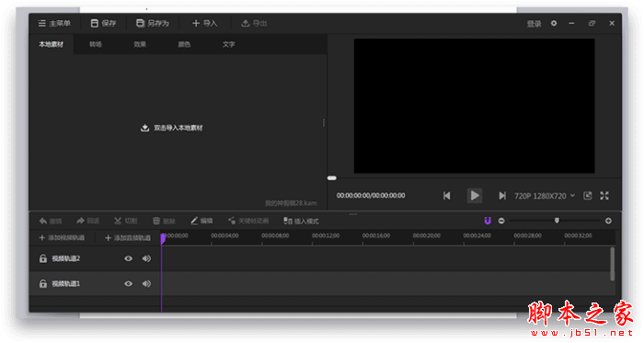Click the purple playhead marker on timeline
This screenshot has width=644, height=343.
[x=163, y=238]
